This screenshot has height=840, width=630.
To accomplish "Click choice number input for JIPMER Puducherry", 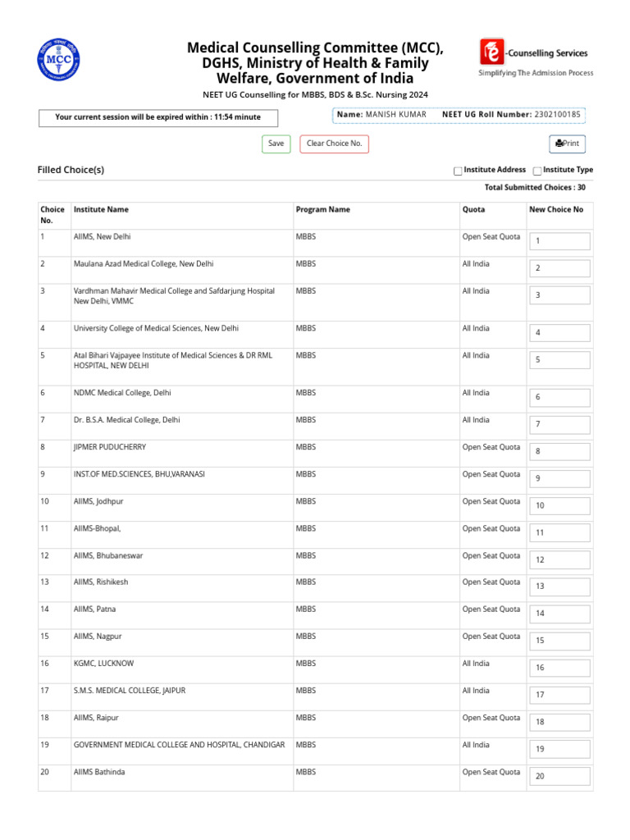I will [559, 451].
